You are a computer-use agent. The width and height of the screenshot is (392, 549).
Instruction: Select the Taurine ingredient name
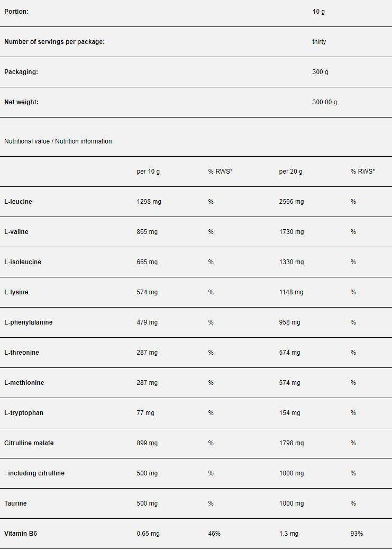[15, 503]
